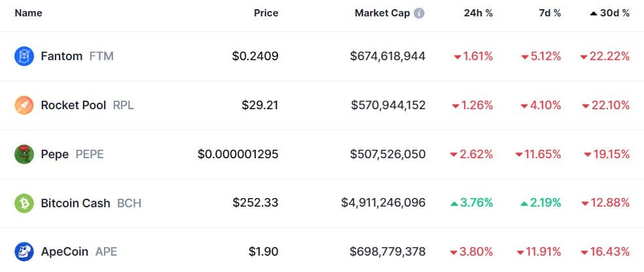Sort table by Name column

coord(28,13)
